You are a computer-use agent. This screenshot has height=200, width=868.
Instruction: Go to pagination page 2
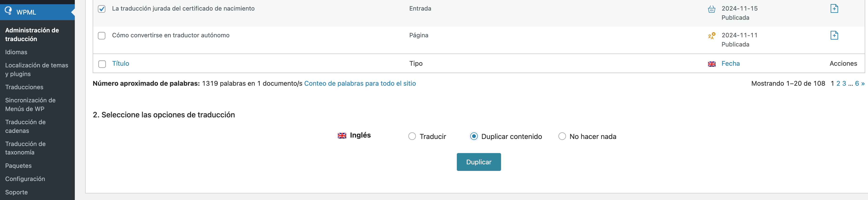(x=838, y=83)
